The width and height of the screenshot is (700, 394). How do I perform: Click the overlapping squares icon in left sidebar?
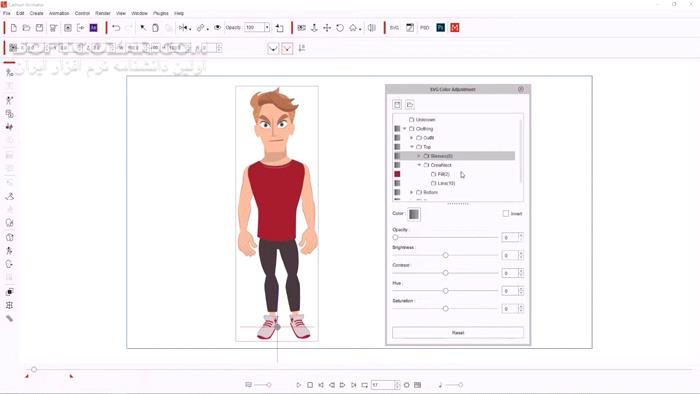[x=9, y=292]
